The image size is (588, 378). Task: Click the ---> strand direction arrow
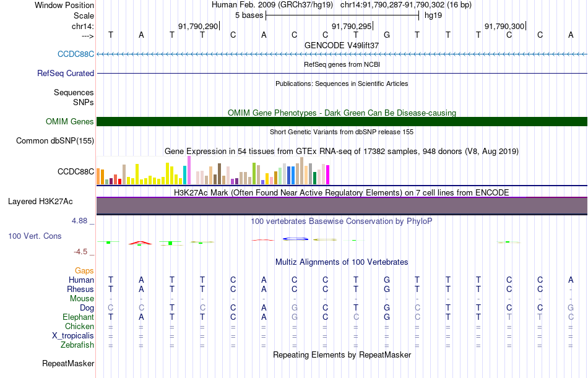tap(88, 36)
